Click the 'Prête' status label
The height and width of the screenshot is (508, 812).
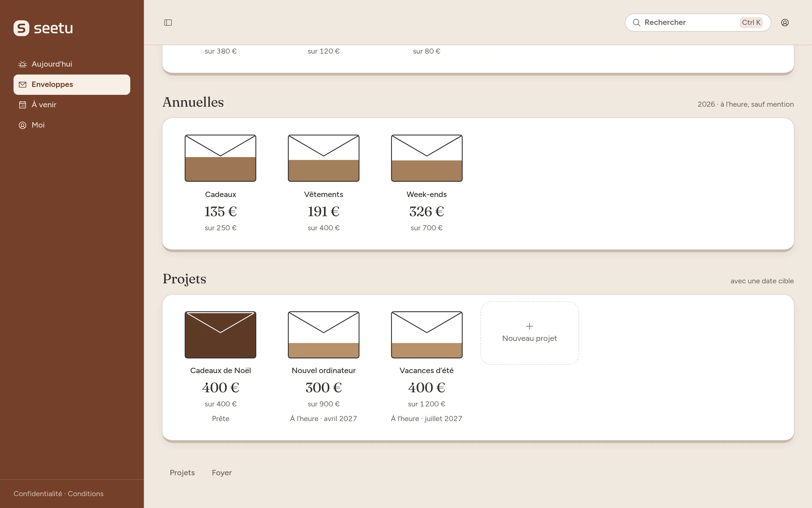point(220,419)
